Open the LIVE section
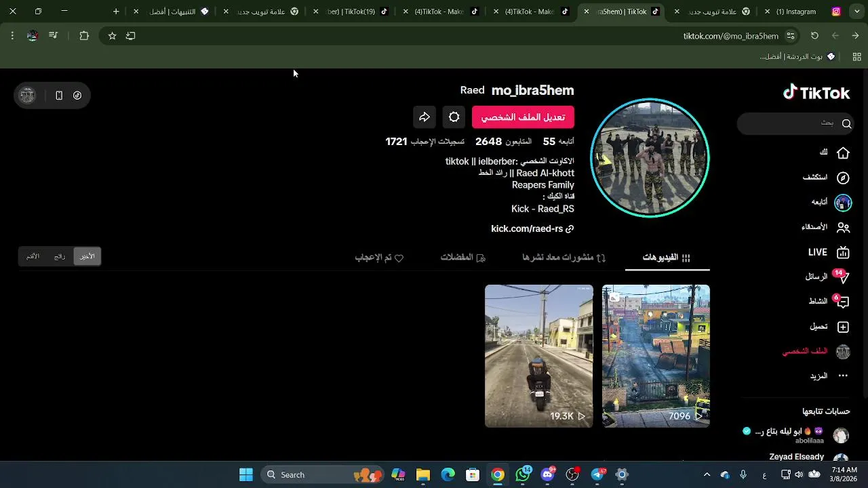 829,252
